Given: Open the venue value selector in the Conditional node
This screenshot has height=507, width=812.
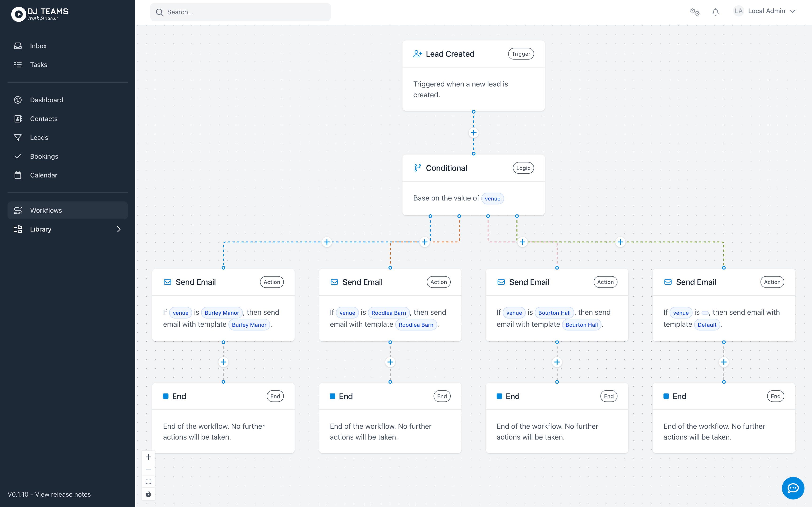Looking at the screenshot, I should click(492, 198).
